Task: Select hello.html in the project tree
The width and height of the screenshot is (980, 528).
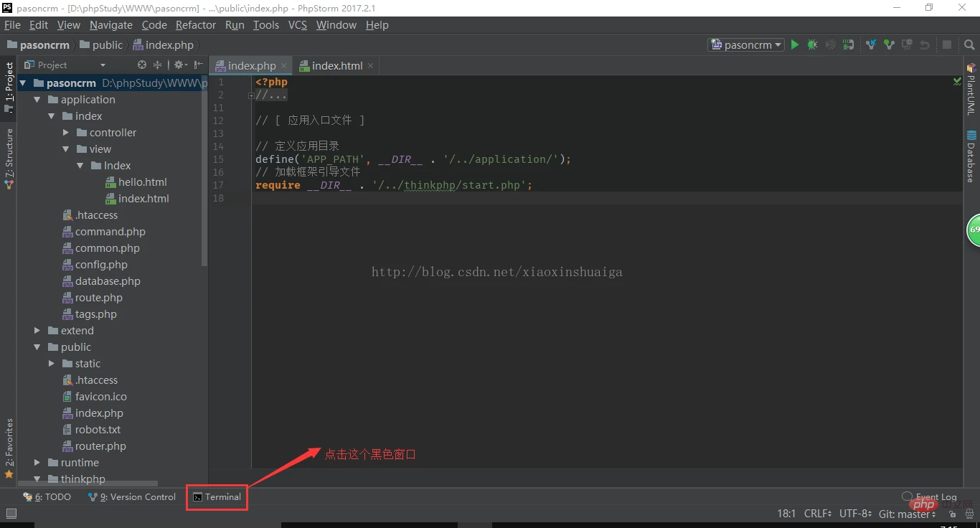Action: [x=142, y=182]
